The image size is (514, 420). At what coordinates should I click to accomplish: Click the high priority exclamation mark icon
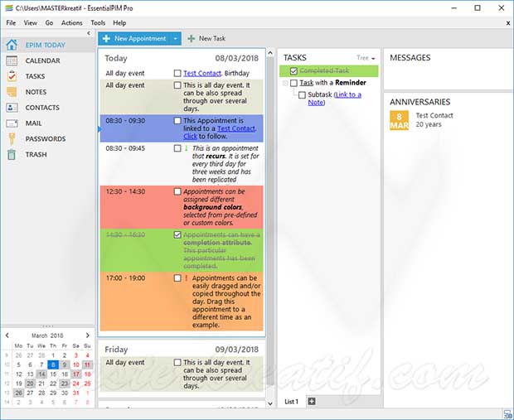point(187,278)
